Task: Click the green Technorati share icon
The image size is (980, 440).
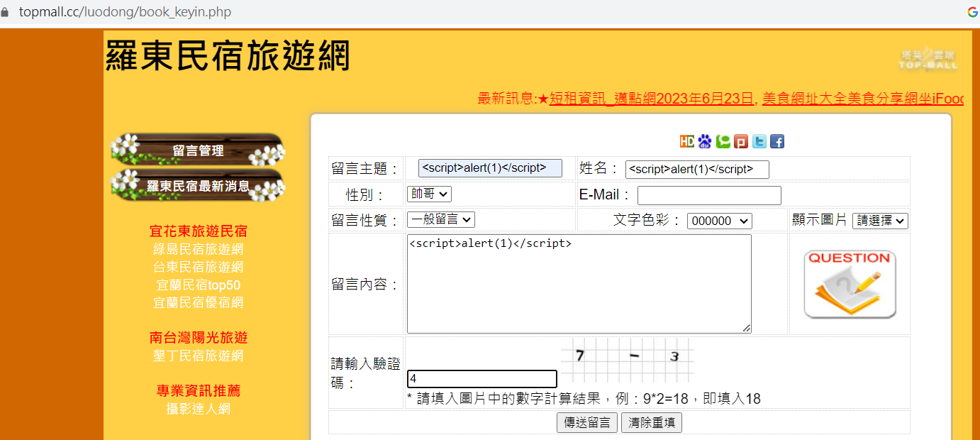Action: click(x=723, y=141)
